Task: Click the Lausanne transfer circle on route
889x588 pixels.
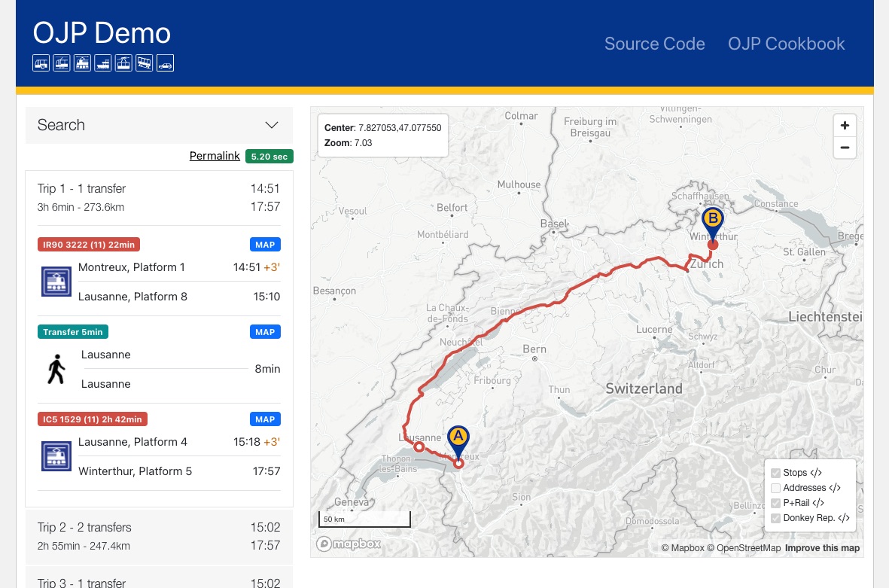Action: pyautogui.click(x=419, y=446)
